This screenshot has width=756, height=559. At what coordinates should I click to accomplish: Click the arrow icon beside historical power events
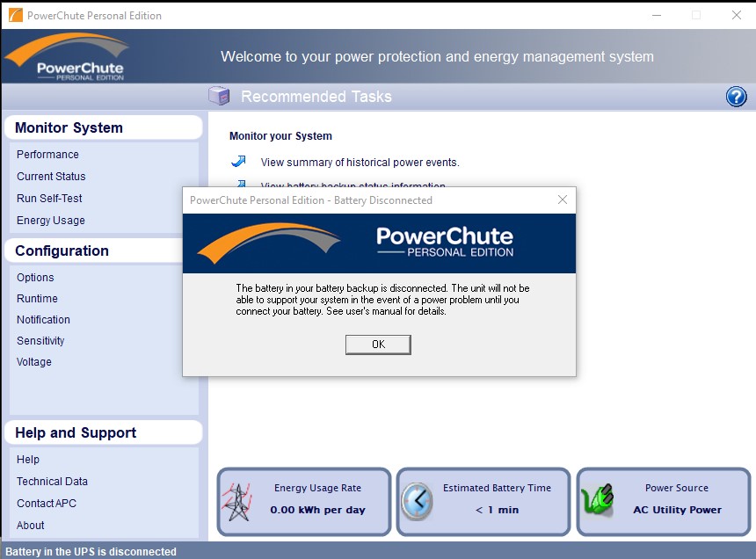(x=238, y=162)
